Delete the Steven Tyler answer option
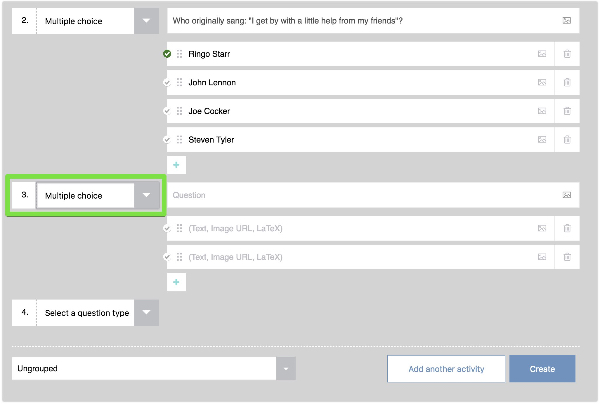 pyautogui.click(x=567, y=139)
